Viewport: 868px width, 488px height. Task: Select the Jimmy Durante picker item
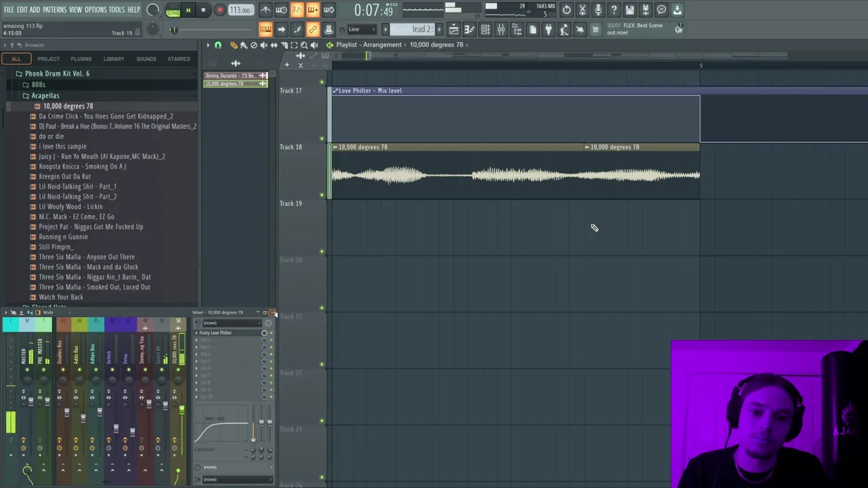click(x=235, y=76)
